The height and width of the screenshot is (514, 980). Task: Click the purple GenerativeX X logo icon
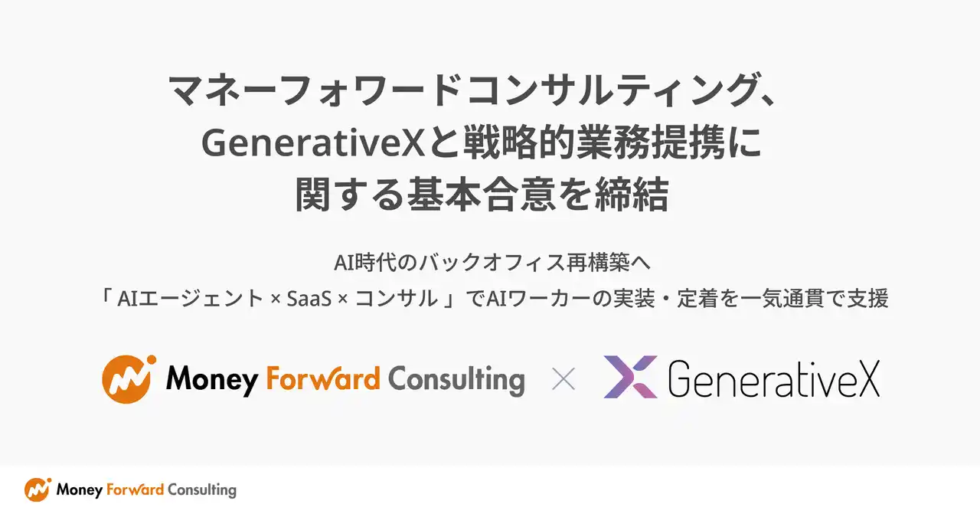630,377
